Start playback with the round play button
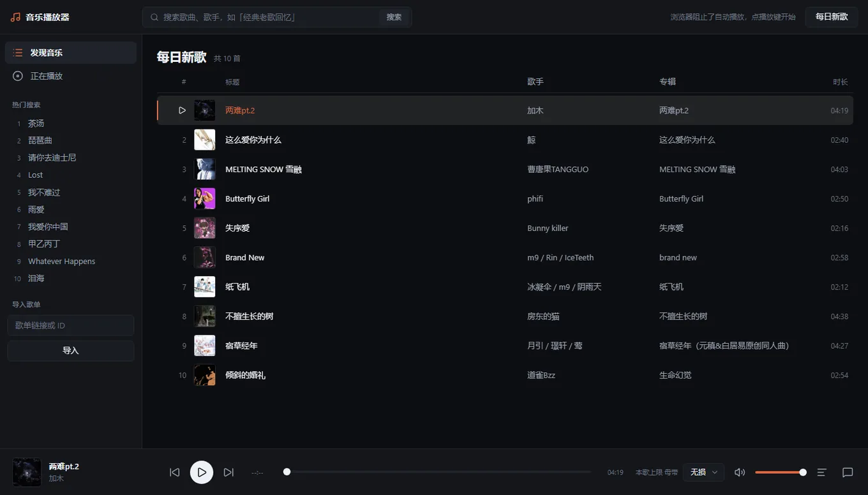The height and width of the screenshot is (495, 868). [x=202, y=472]
